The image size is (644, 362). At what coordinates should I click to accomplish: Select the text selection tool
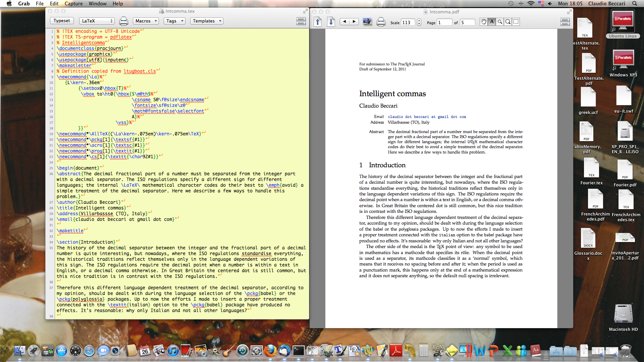tap(492, 22)
